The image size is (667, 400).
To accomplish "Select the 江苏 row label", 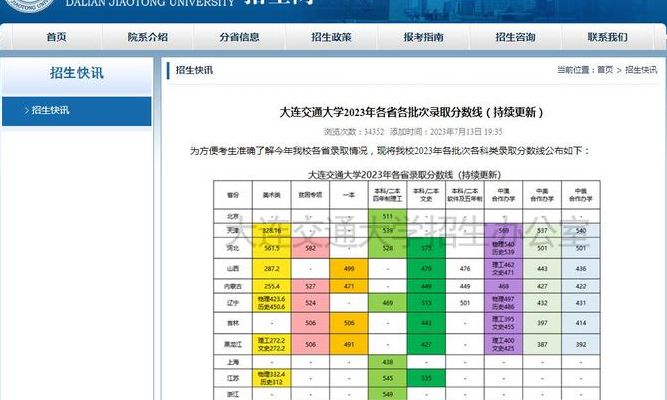I will click(x=233, y=378).
